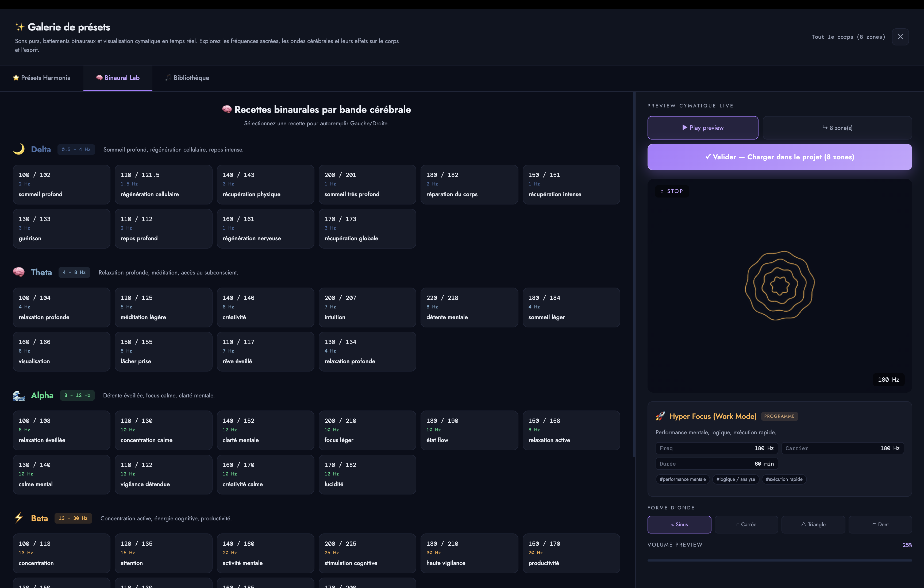Click the Delta range badge "0.5 - 4 Hz"
924x588 pixels.
(x=76, y=149)
